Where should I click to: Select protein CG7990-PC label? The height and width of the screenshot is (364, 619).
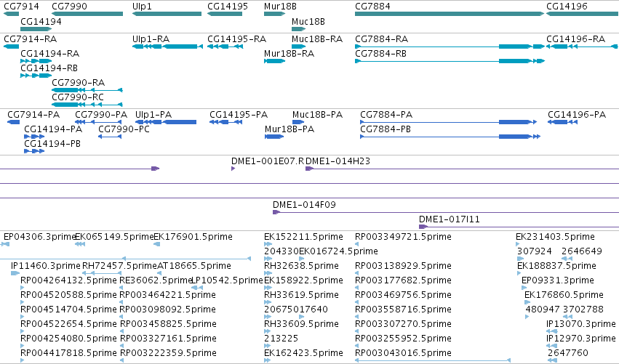[124, 129]
